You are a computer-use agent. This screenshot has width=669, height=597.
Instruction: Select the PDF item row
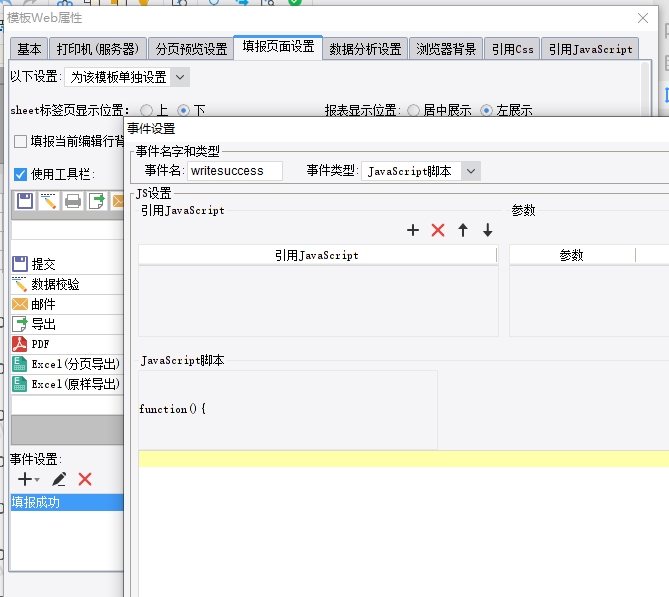point(67,344)
